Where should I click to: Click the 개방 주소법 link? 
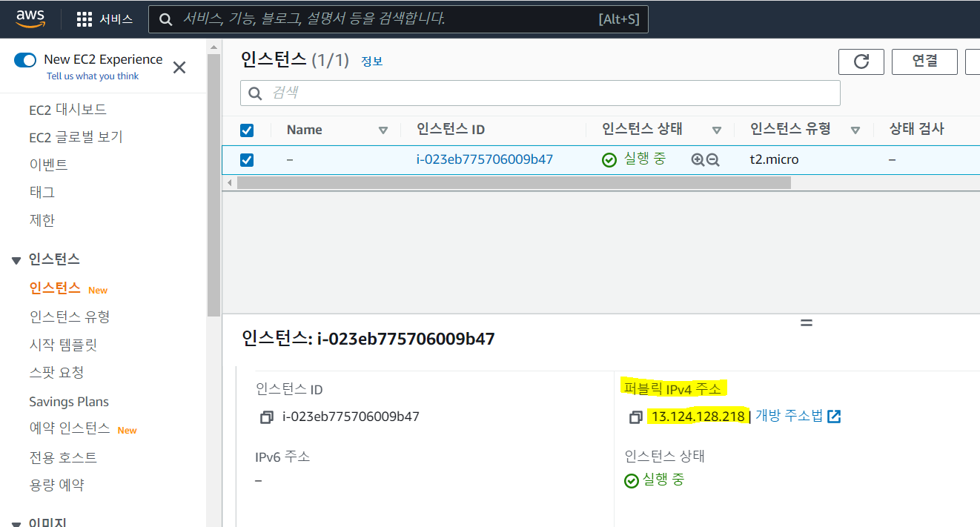point(789,416)
